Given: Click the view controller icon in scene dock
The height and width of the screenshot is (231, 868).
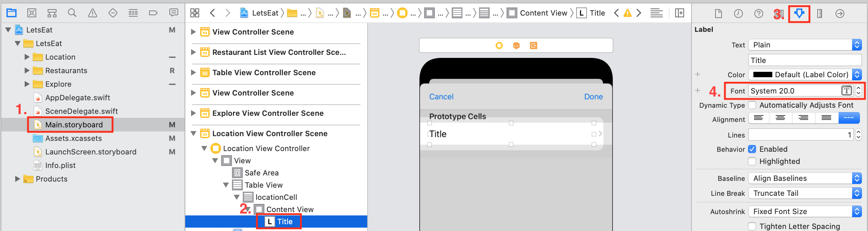Looking at the screenshot, I should [x=499, y=45].
